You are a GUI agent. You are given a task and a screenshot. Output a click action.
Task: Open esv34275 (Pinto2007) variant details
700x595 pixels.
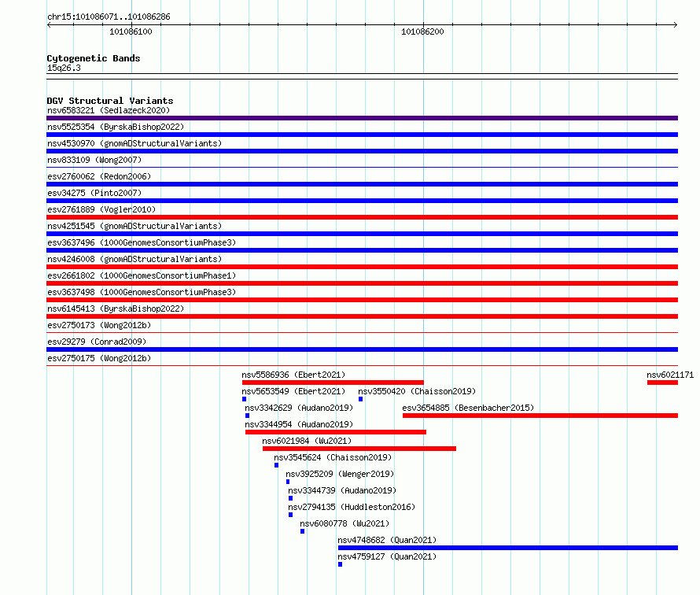[x=94, y=193]
